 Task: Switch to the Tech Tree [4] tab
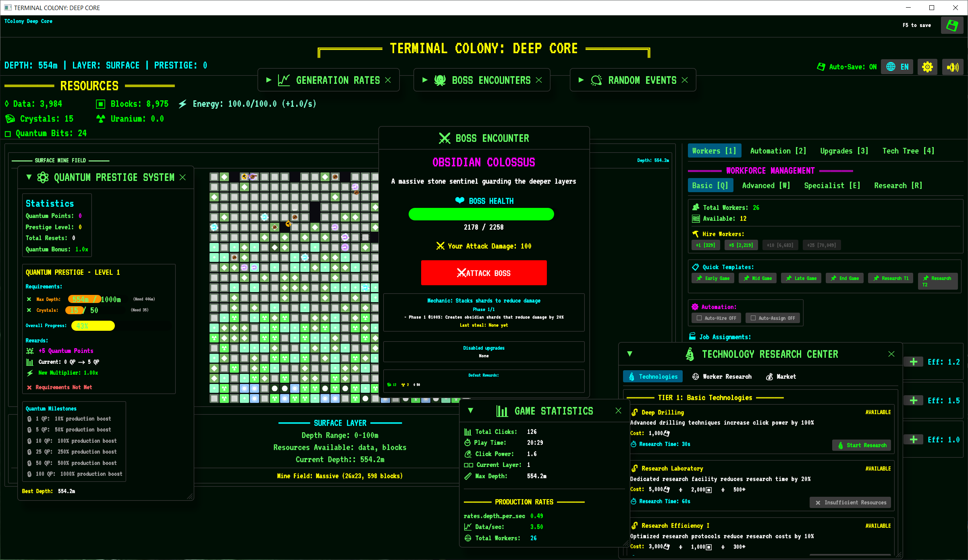point(908,151)
